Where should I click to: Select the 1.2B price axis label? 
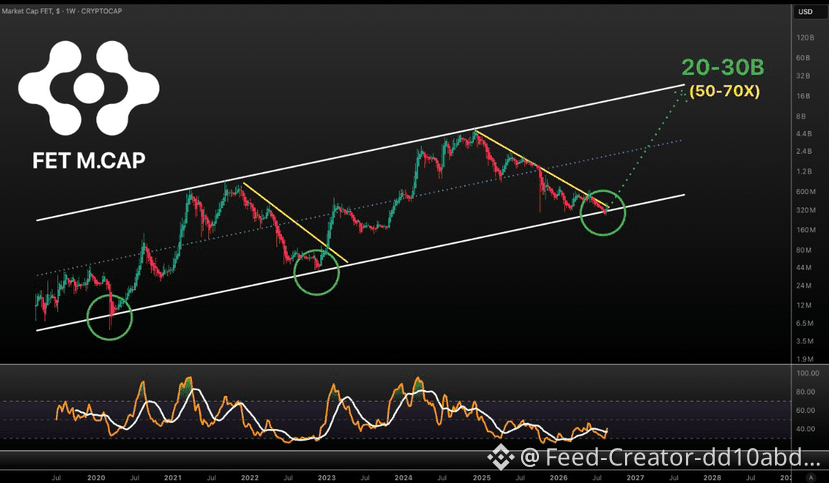(804, 171)
